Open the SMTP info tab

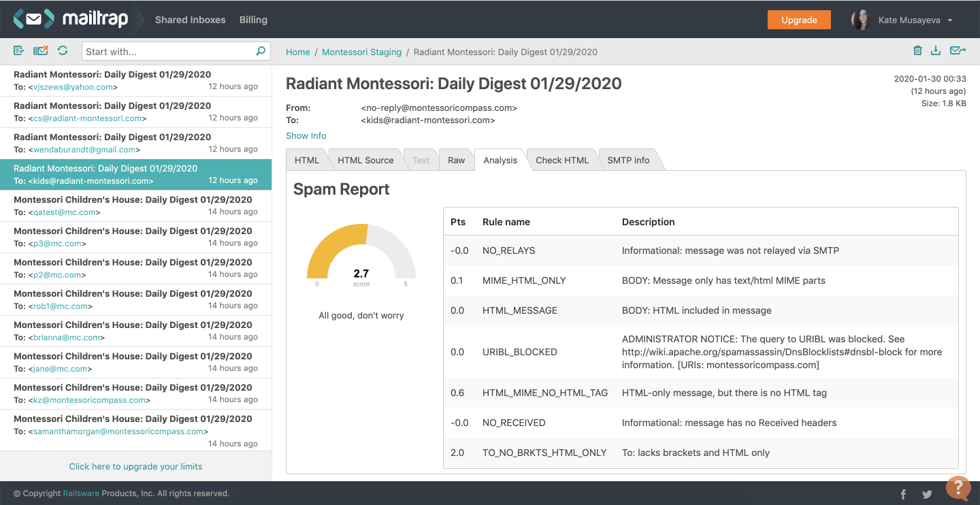pos(628,160)
